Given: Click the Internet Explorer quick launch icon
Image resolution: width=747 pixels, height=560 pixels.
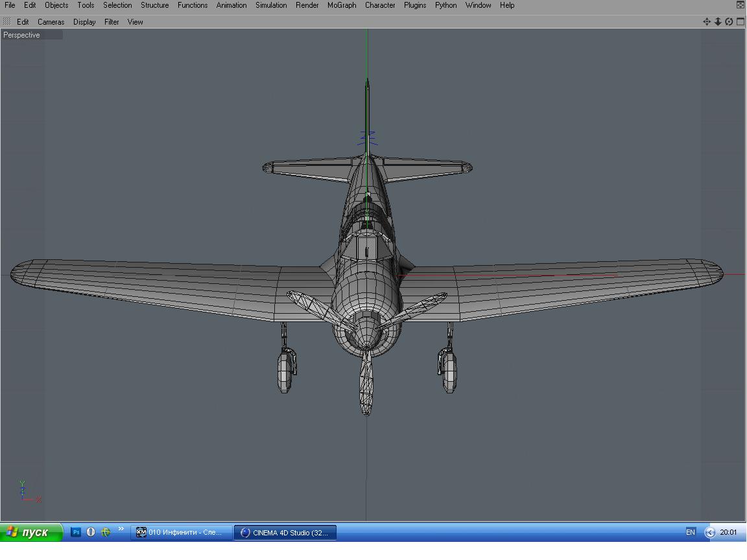Looking at the screenshot, I should click(106, 532).
